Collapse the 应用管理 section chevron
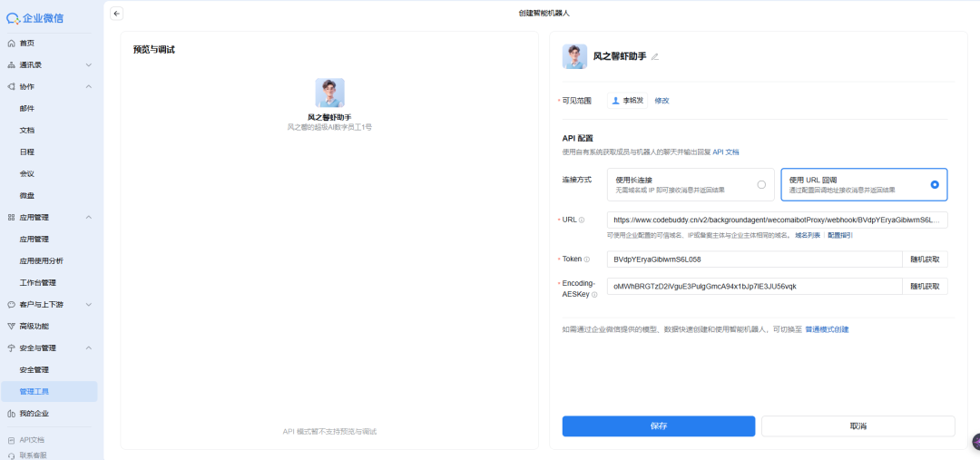Image resolution: width=980 pixels, height=460 pixels. click(88, 218)
